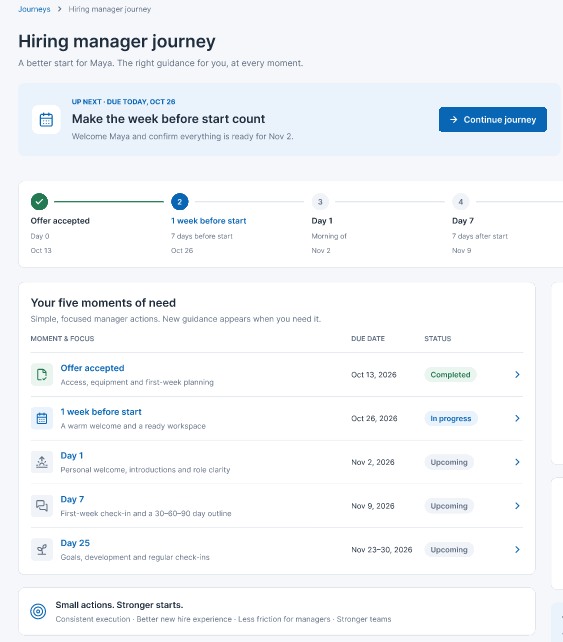
Task: Select step 3 circle in timeline
Action: pos(320,201)
